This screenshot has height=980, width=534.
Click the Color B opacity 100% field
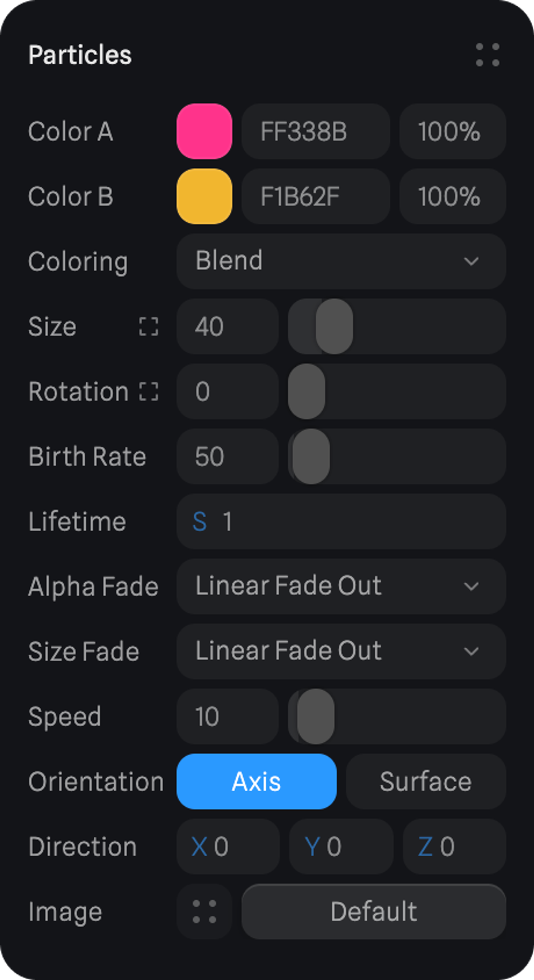[452, 196]
